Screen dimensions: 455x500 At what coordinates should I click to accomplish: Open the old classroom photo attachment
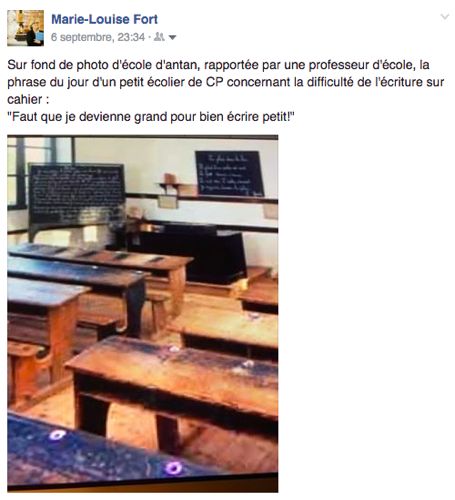[x=143, y=313]
